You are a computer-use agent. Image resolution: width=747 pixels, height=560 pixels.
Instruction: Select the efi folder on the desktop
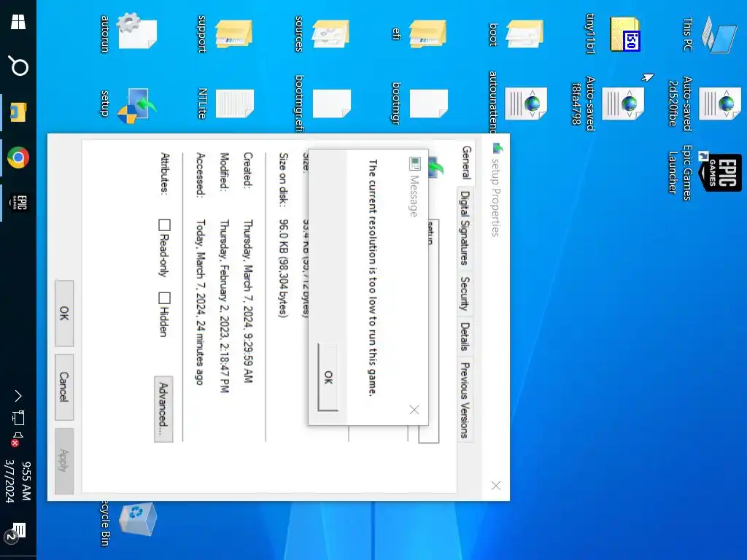(419, 34)
